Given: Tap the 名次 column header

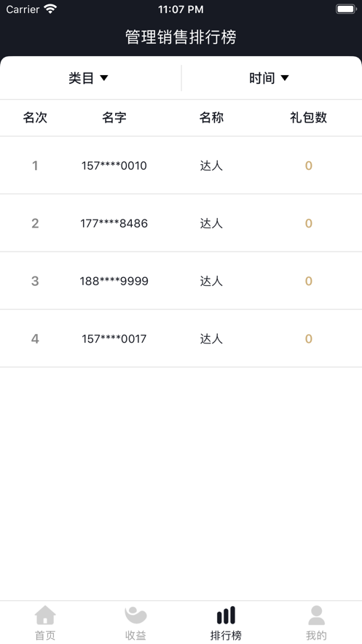Looking at the screenshot, I should pos(35,117).
